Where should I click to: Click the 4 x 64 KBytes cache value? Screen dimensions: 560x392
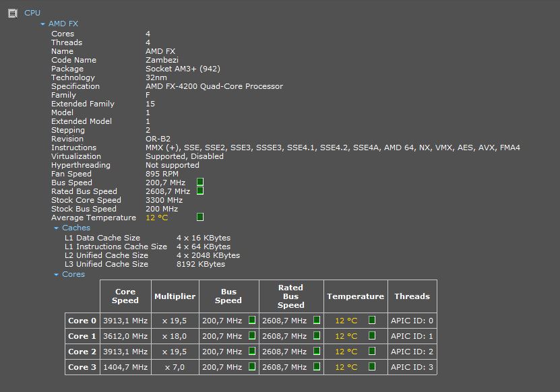[x=204, y=247]
